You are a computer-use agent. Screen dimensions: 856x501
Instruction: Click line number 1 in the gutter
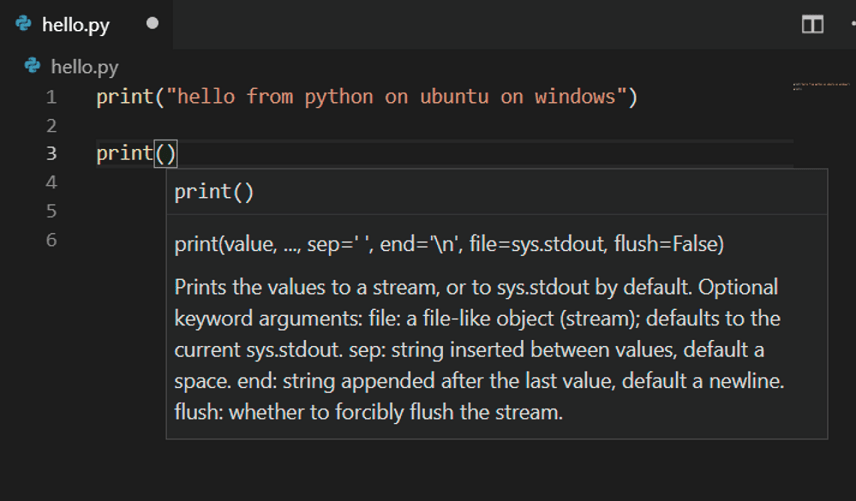(x=51, y=97)
